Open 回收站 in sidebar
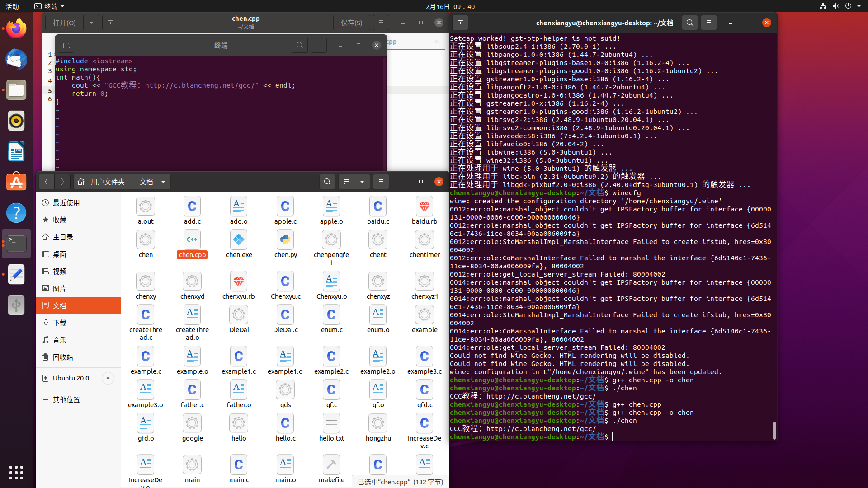868x488 pixels. (78, 357)
